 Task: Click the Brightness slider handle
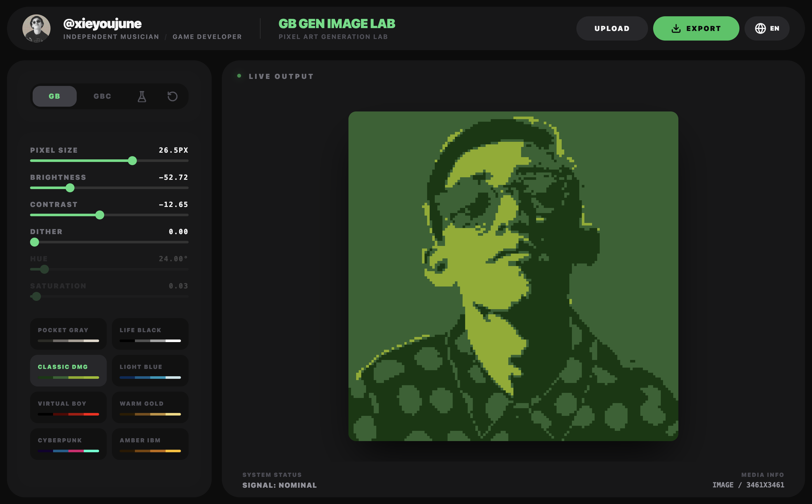pos(70,188)
